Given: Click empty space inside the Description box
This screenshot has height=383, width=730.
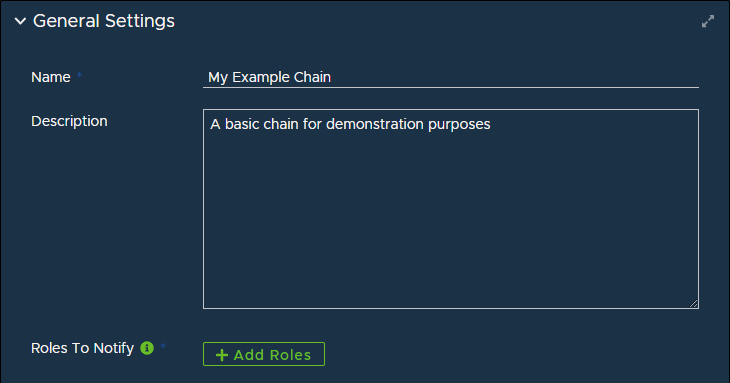Looking at the screenshot, I should tap(451, 219).
